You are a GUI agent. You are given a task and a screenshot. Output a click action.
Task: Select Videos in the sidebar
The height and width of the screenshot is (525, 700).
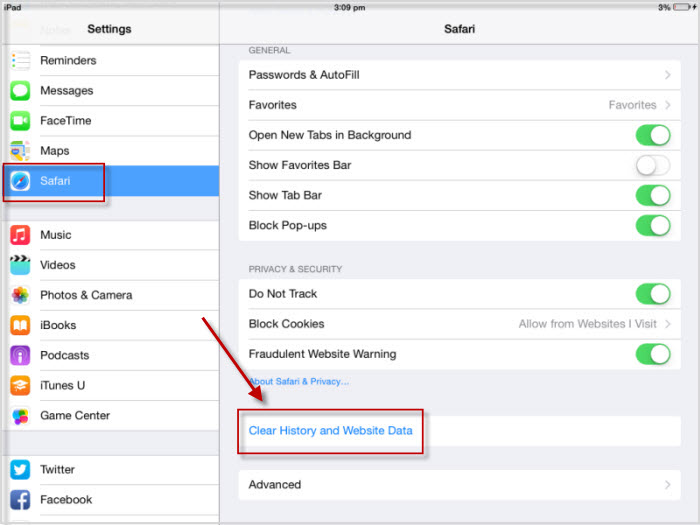111,265
